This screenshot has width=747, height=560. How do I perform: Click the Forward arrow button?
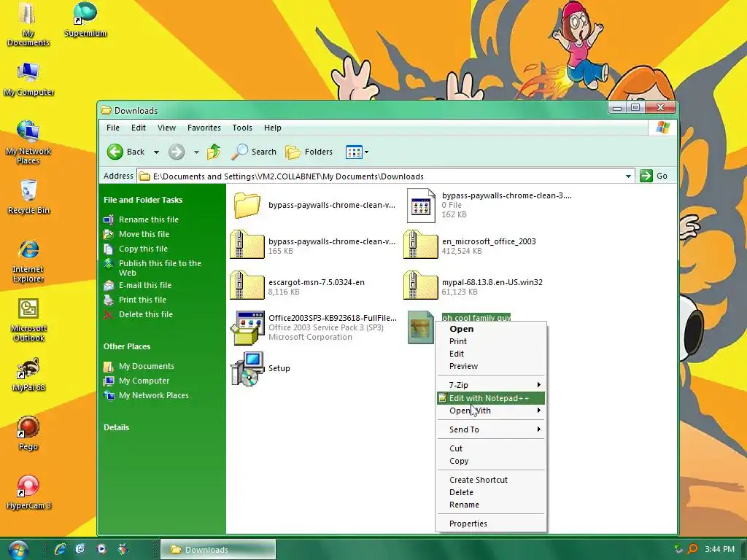point(177,152)
